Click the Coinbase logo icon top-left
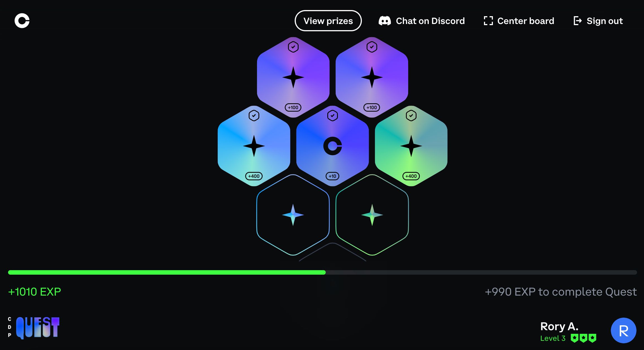The image size is (644, 350). 22,20
